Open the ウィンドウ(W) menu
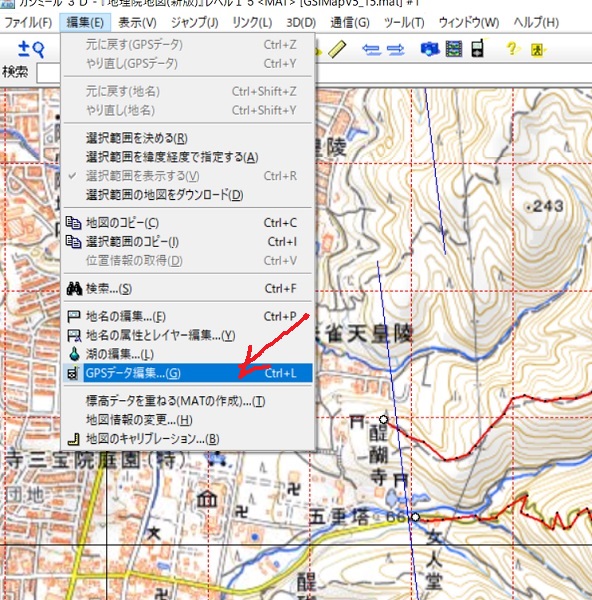The image size is (592, 600). (x=468, y=23)
